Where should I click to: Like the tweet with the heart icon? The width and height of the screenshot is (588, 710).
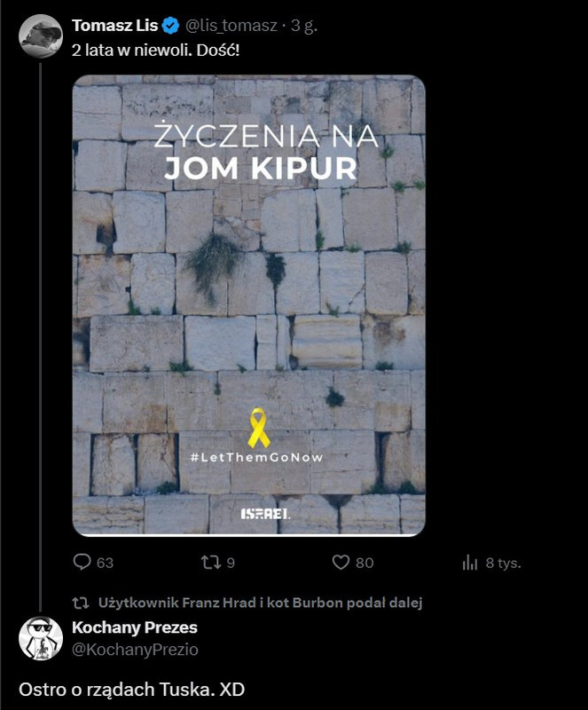(341, 563)
